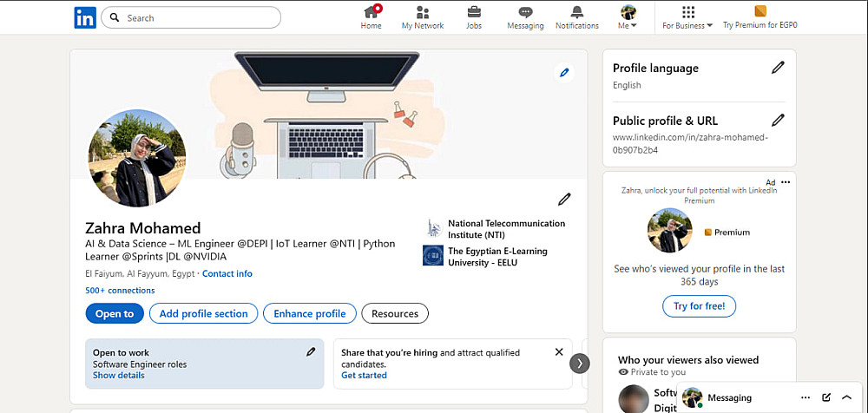Edit the cover banner image pencil
This screenshot has height=413, width=868.
[x=564, y=73]
